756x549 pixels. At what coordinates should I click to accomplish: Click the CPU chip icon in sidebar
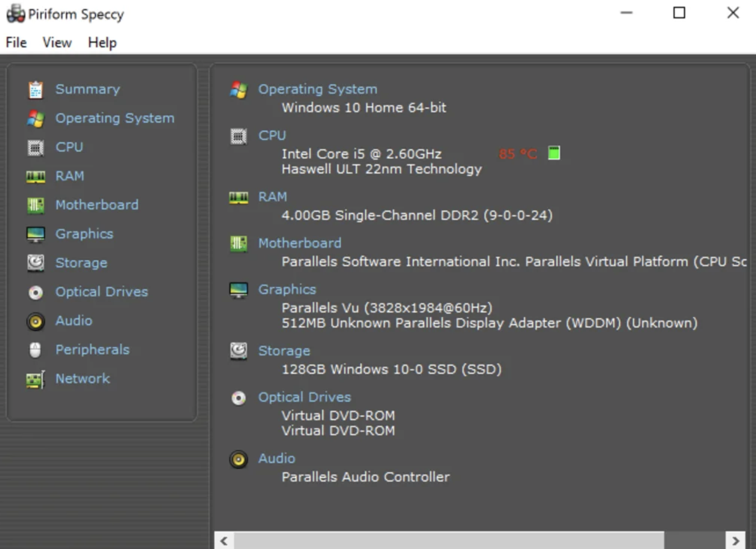36,148
